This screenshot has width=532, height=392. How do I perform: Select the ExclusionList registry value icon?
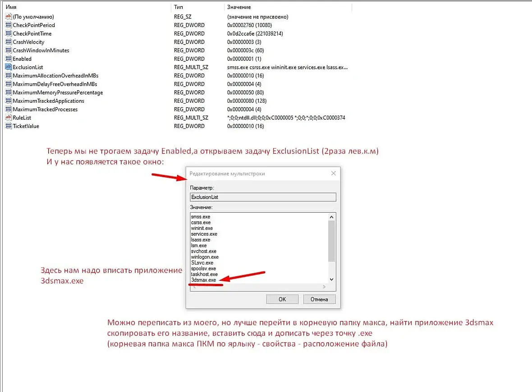[x=9, y=67]
